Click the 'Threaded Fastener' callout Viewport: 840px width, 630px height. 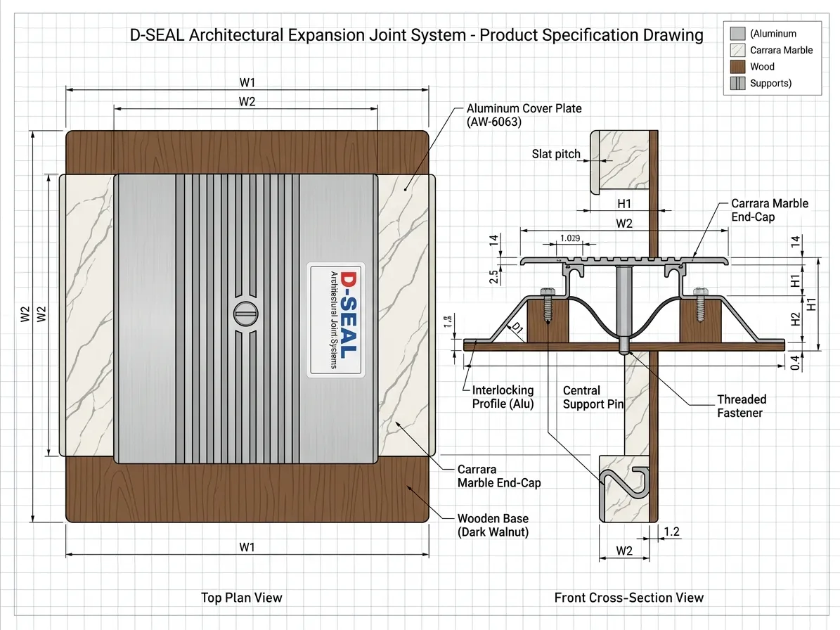pyautogui.click(x=742, y=406)
